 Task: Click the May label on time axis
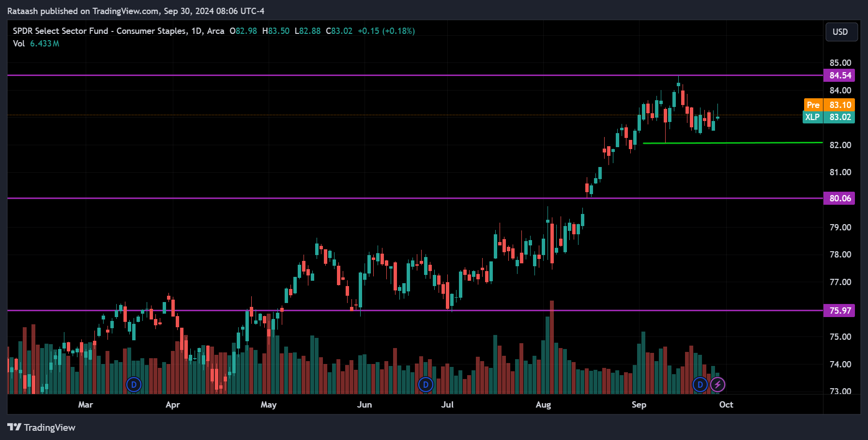coord(269,405)
